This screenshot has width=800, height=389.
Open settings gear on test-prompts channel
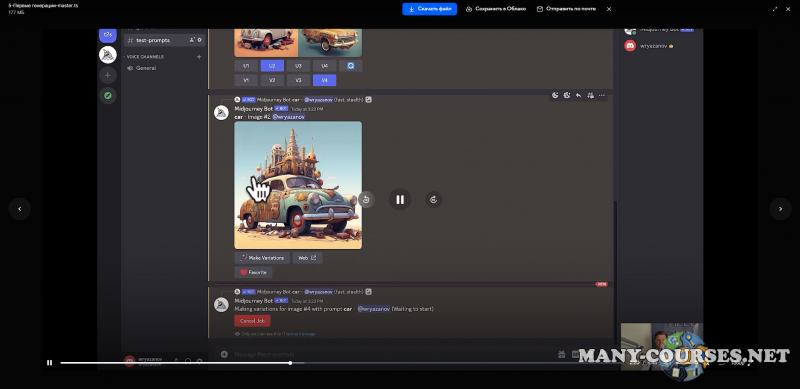[199, 40]
